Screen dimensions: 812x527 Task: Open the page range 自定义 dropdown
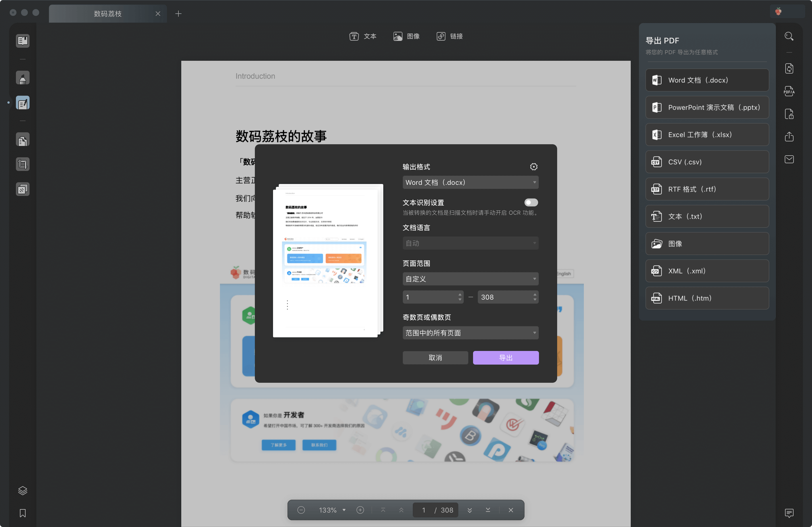pyautogui.click(x=470, y=279)
